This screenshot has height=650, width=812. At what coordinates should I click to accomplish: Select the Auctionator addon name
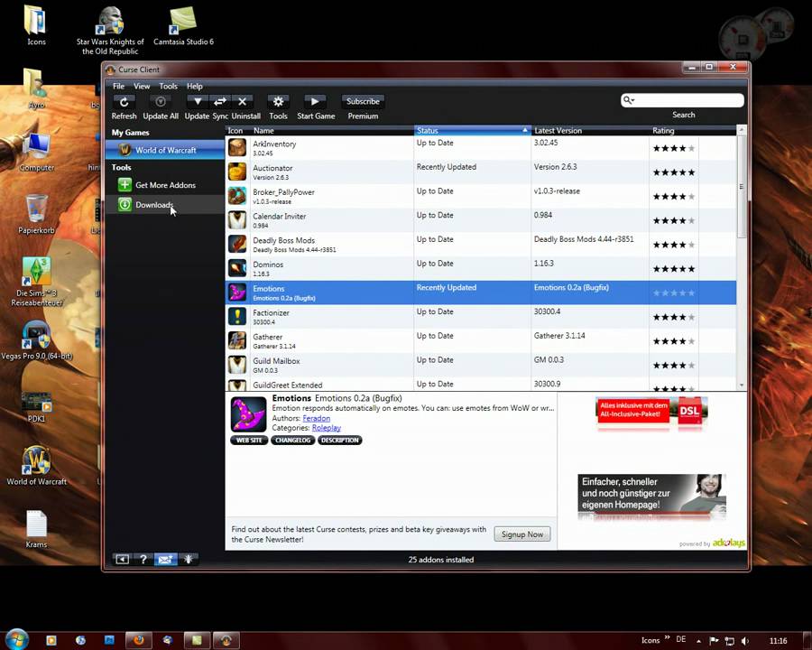[x=272, y=168]
